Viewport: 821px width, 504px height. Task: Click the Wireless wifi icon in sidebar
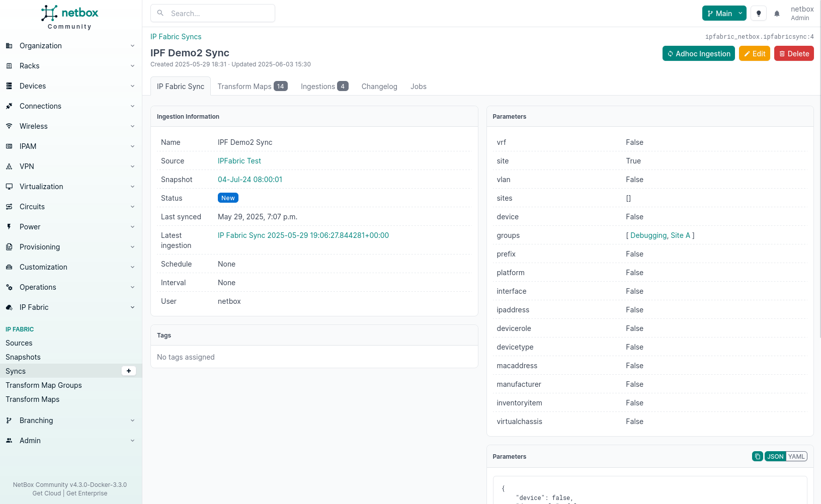tap(9, 126)
